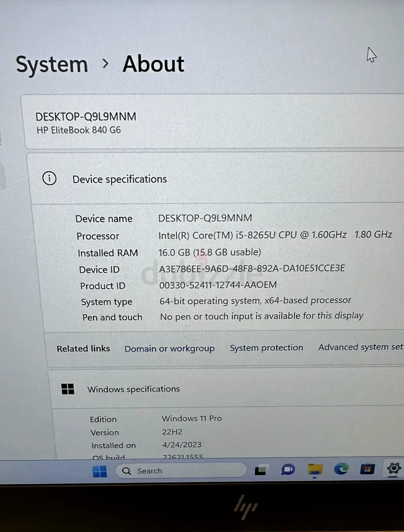Open Microsoft Store from taskbar

click(367, 469)
